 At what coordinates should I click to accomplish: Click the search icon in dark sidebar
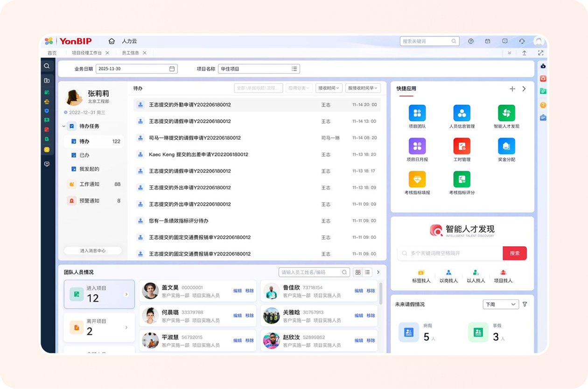(x=47, y=66)
